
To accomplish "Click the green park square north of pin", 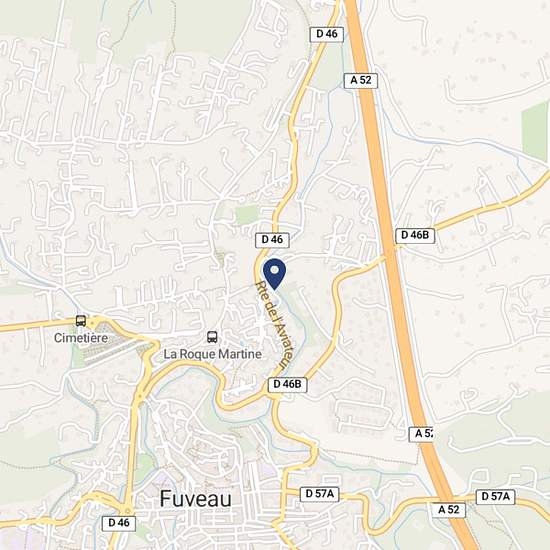I will 247,215.
